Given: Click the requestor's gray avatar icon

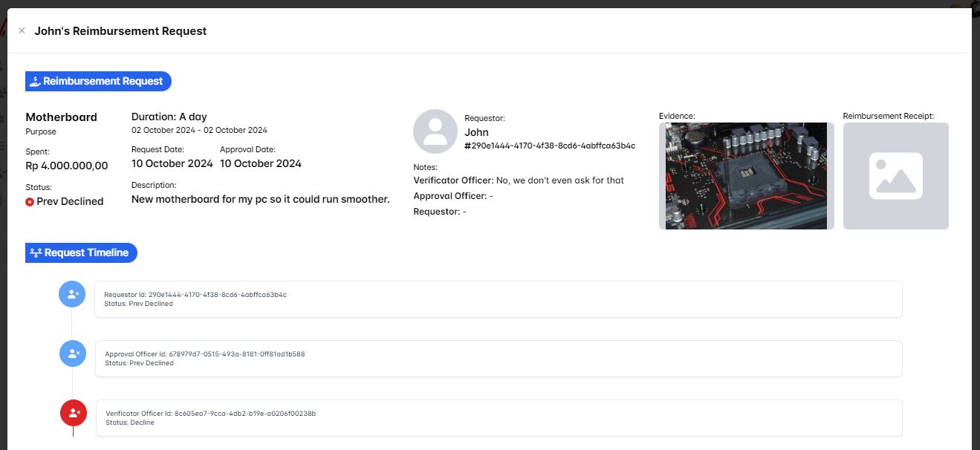Looking at the screenshot, I should 435,131.
